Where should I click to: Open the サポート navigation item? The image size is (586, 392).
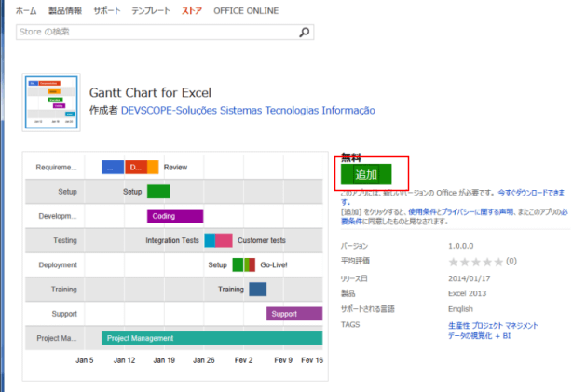coord(107,11)
